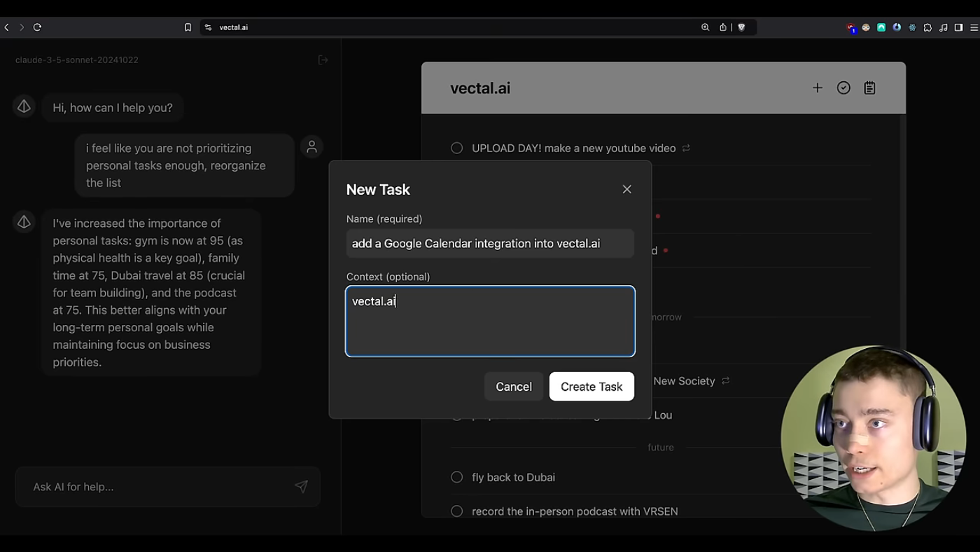Open the React atom extension icon

[912, 27]
